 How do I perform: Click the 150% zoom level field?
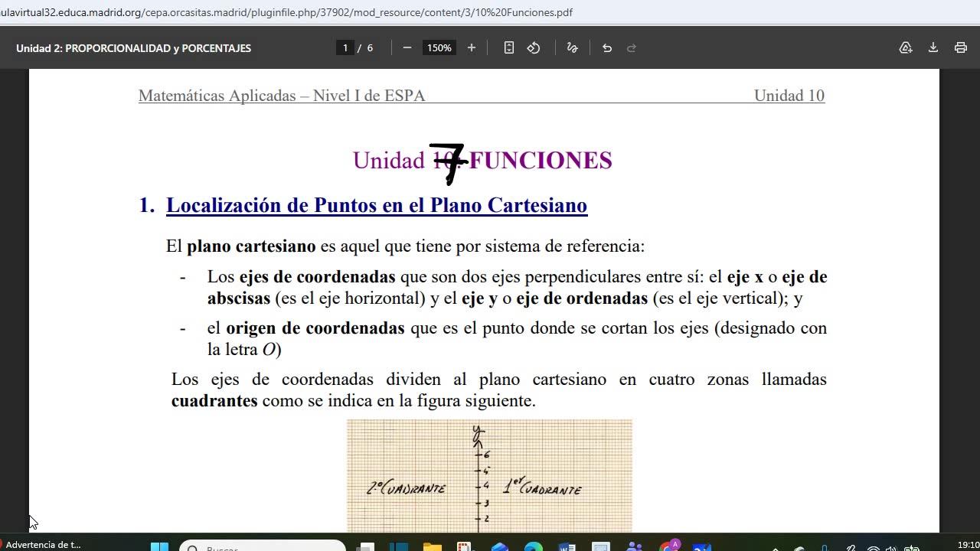click(x=439, y=47)
